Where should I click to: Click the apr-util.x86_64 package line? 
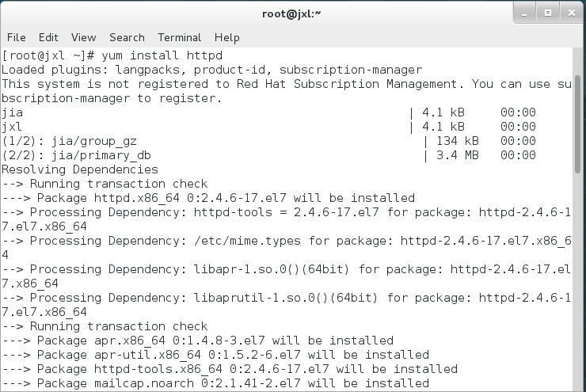215,355
